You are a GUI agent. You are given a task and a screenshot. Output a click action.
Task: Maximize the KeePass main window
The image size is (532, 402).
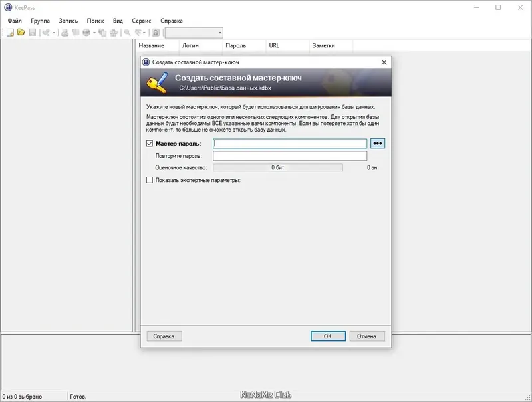click(497, 7)
